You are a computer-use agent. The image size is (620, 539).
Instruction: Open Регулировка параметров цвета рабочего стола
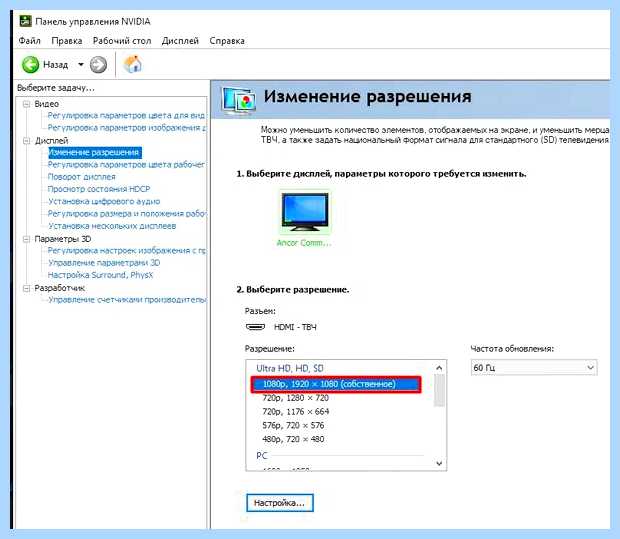[126, 165]
